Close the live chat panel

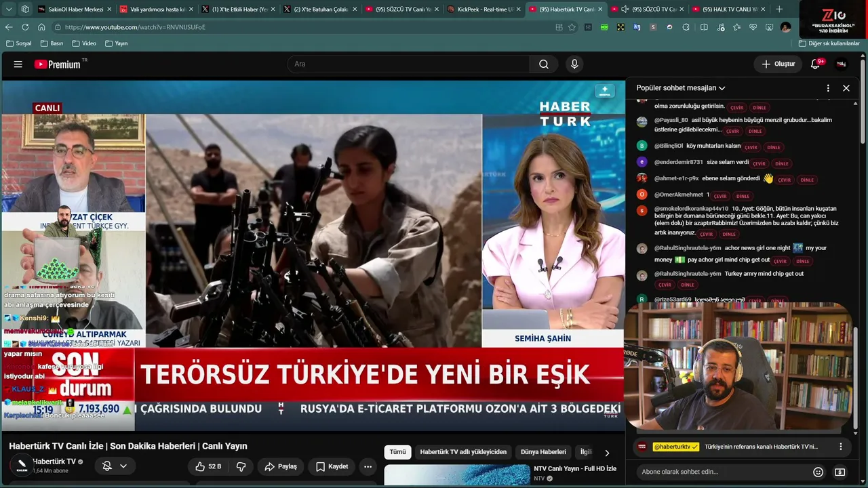pos(846,88)
